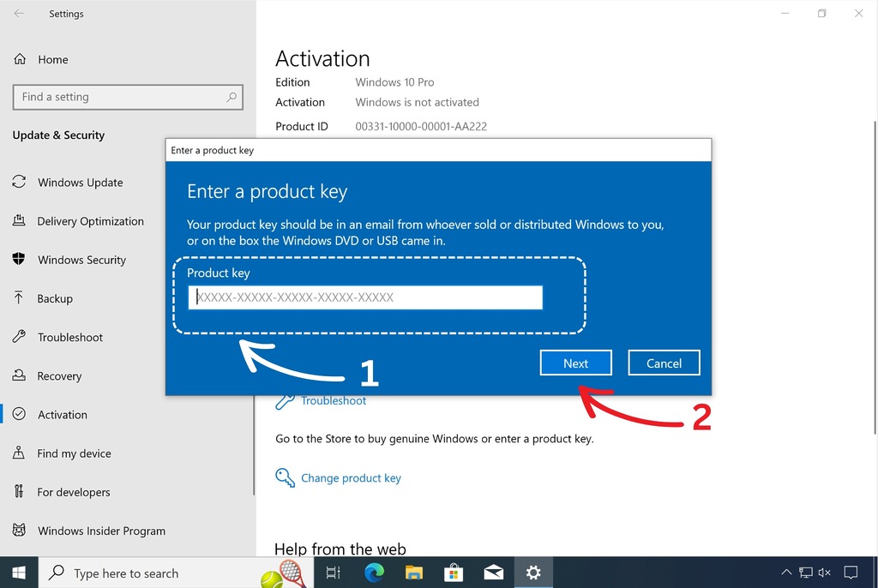Viewport: 878px width, 588px height.
Task: Select the Delivery Optimization item
Action: pyautogui.click(x=90, y=221)
